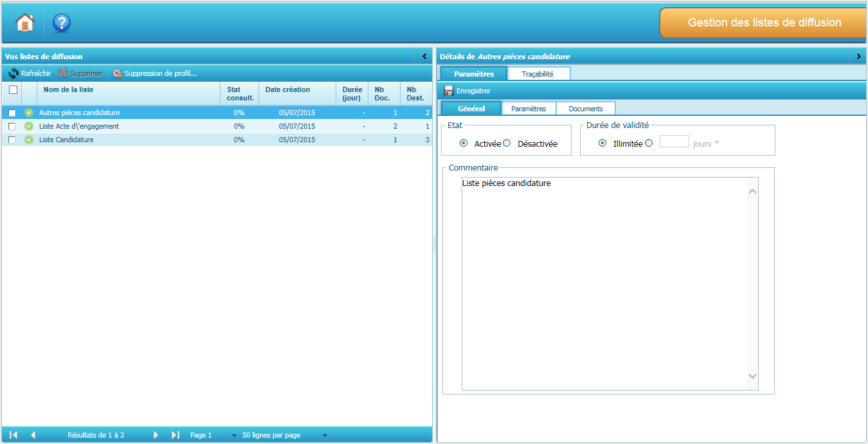Open the Help question mark icon
The width and height of the screenshot is (868, 444).
(61, 23)
